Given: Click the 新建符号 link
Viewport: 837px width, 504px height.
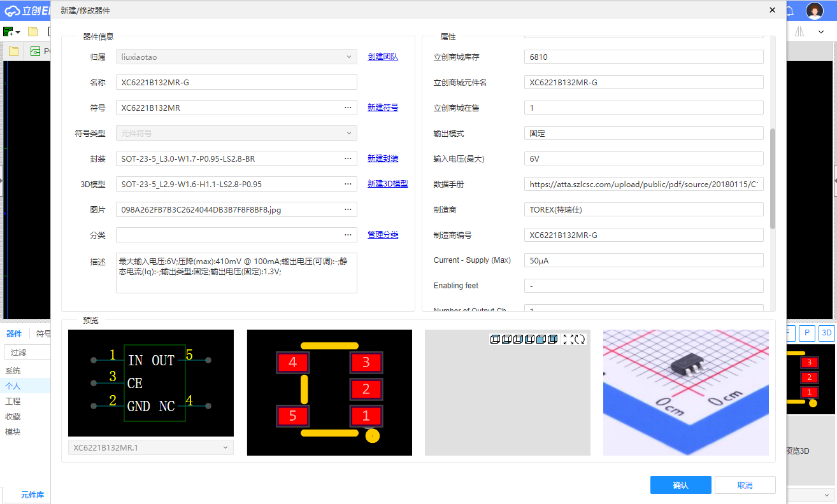Looking at the screenshot, I should (x=383, y=108).
